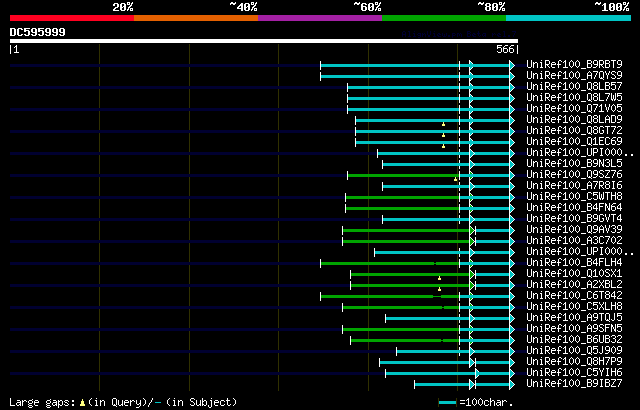Click the UniRef100_Q8GT72 label

(574, 130)
